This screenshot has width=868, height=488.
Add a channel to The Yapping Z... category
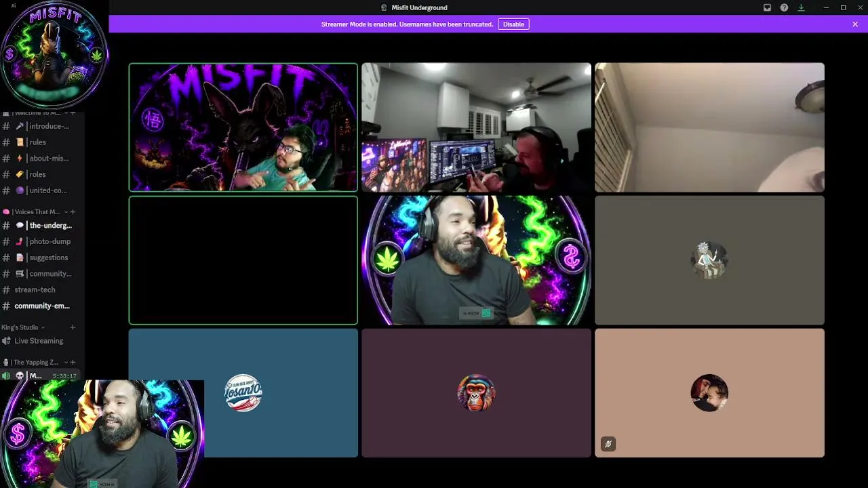[73, 363]
